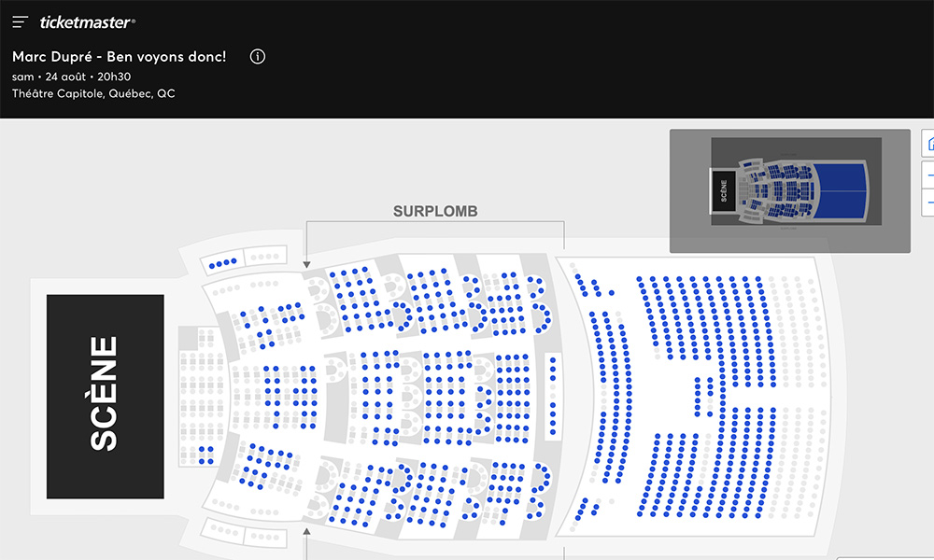Zoom out of the seat map

pos(929,201)
